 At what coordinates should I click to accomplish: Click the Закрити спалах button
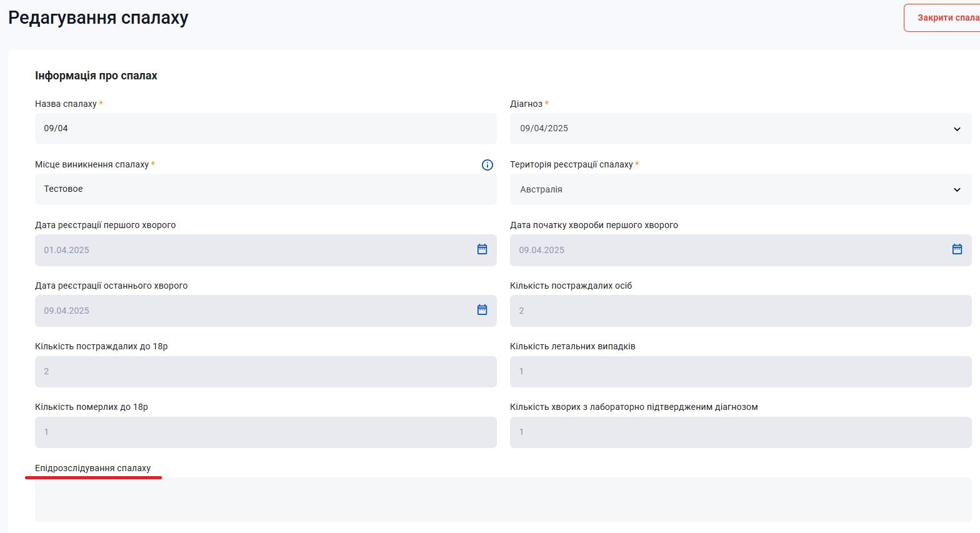click(942, 17)
